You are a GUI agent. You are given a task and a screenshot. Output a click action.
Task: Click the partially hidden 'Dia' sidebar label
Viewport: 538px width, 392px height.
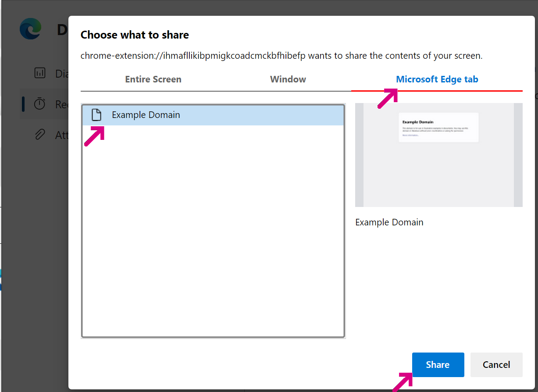pos(61,73)
